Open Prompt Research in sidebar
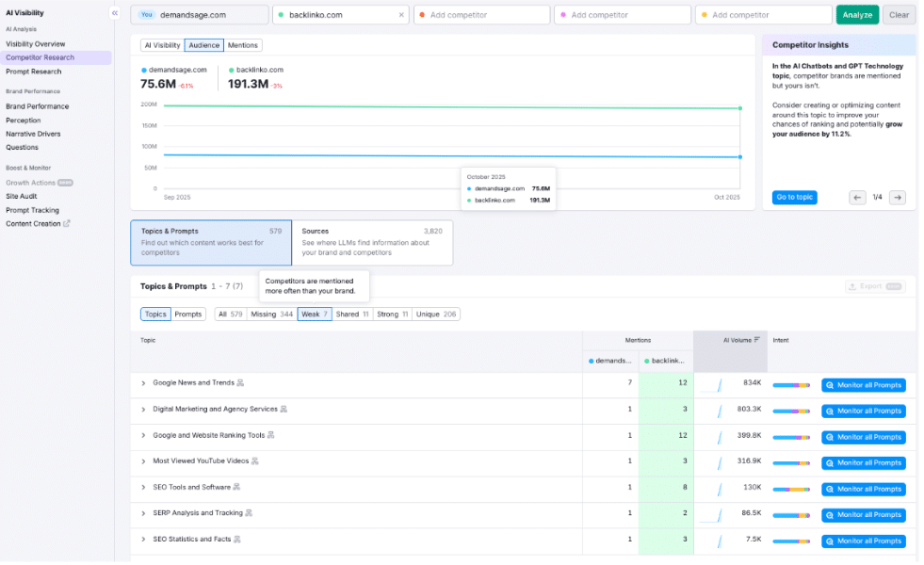This screenshot has height=565, width=924. [x=34, y=72]
